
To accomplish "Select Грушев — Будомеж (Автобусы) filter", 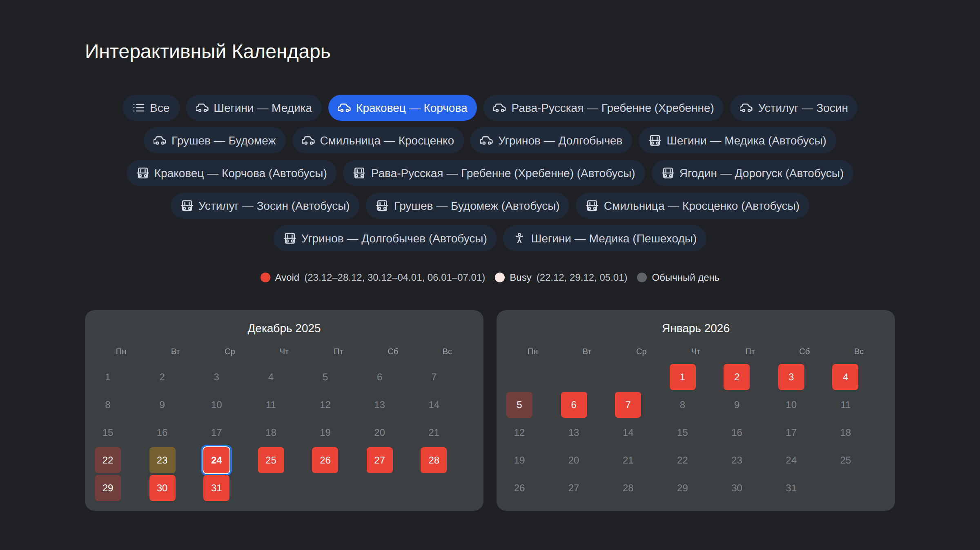I will [x=468, y=206].
